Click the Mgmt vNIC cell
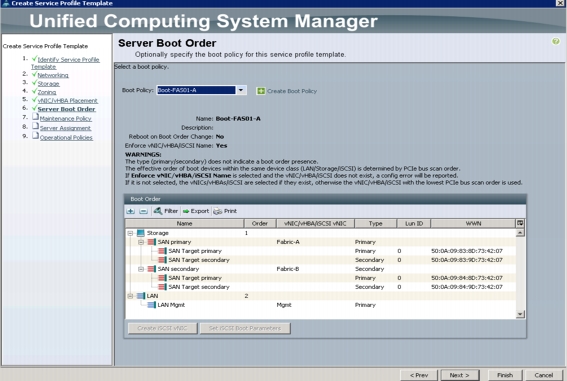The image size is (567, 381). coord(284,305)
